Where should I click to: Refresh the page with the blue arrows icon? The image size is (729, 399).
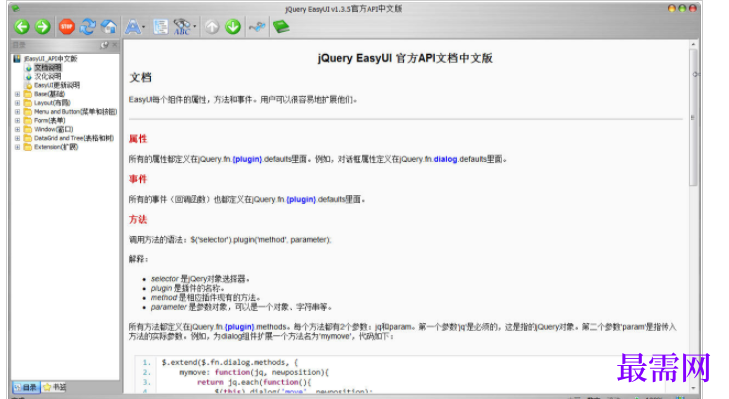(x=87, y=27)
